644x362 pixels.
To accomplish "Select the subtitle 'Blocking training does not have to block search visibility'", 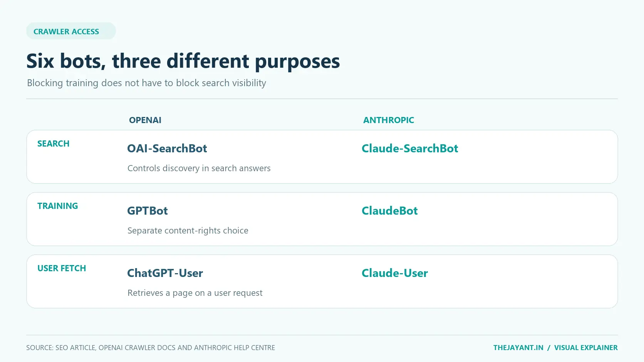I will [x=146, y=83].
